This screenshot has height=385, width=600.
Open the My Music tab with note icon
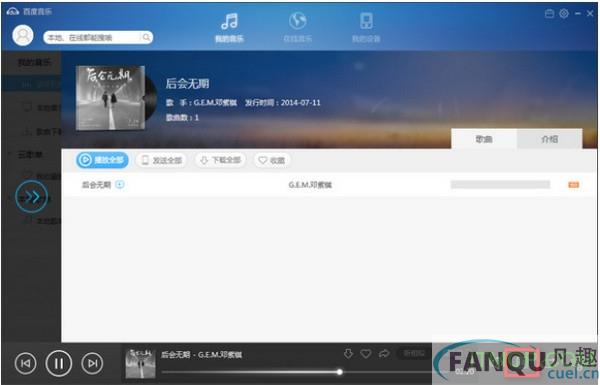click(229, 28)
